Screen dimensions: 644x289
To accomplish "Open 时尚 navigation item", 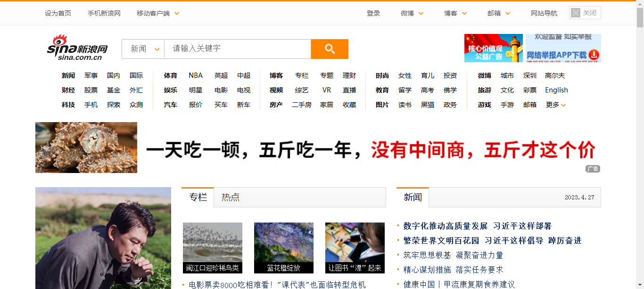I will [382, 75].
